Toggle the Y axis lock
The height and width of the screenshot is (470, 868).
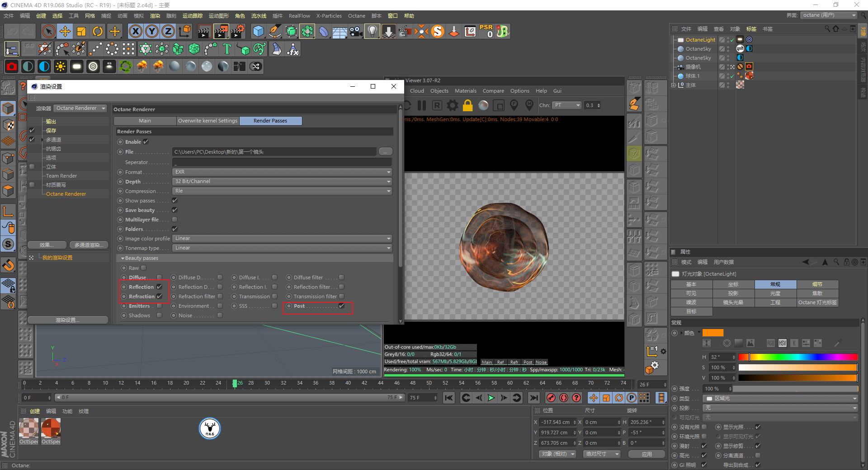(152, 31)
